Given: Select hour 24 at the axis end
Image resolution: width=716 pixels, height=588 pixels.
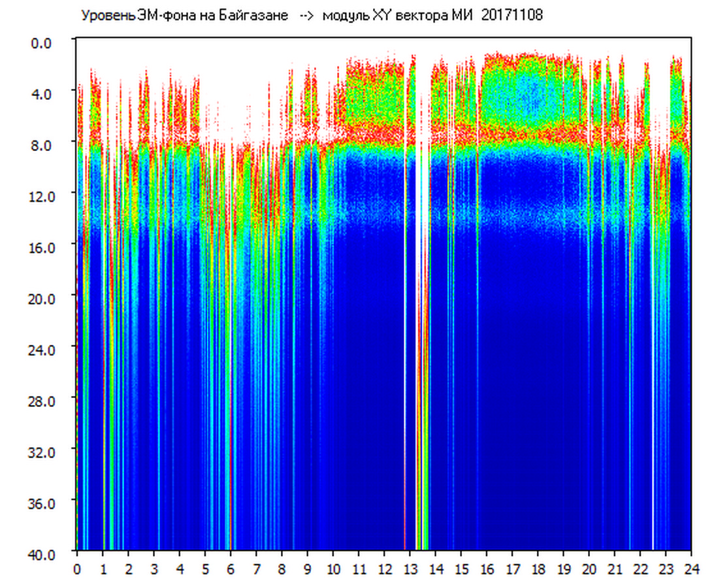Looking at the screenshot, I should (x=691, y=568).
